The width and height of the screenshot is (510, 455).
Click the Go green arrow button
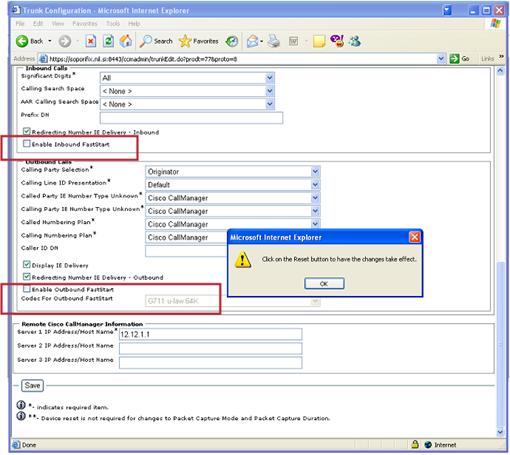click(454, 59)
